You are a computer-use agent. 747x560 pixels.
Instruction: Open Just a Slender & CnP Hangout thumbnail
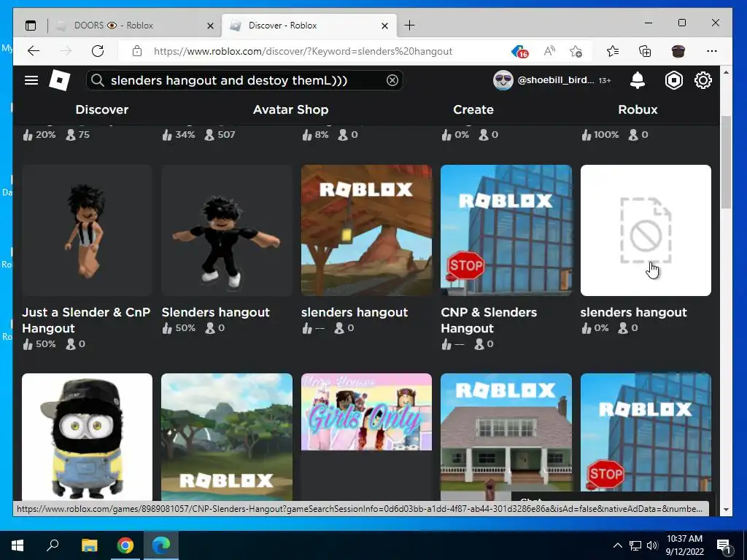click(88, 230)
